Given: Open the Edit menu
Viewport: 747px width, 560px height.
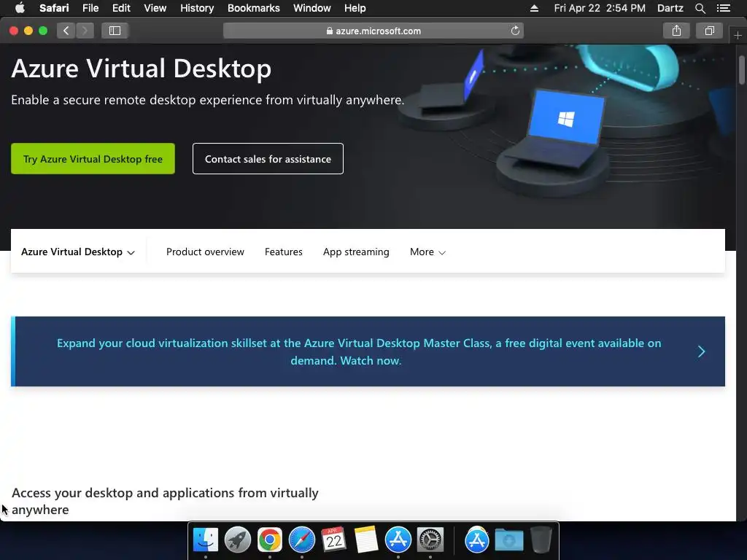Looking at the screenshot, I should (x=121, y=8).
